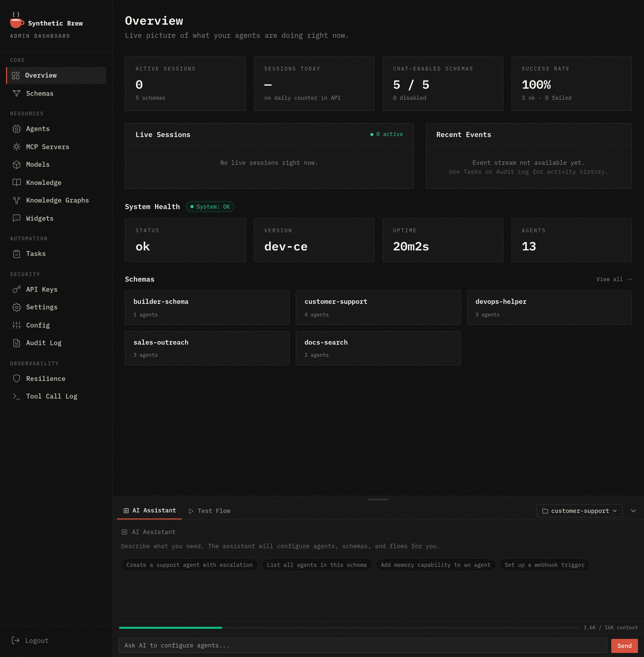Click the Active Sessions stat card
644x657 pixels.
[185, 84]
